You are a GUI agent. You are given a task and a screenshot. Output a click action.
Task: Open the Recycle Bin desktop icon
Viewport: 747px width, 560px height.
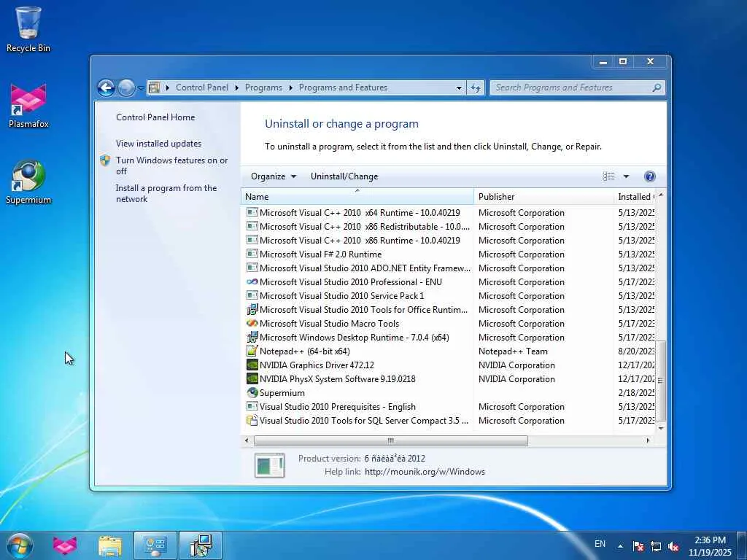point(28,28)
